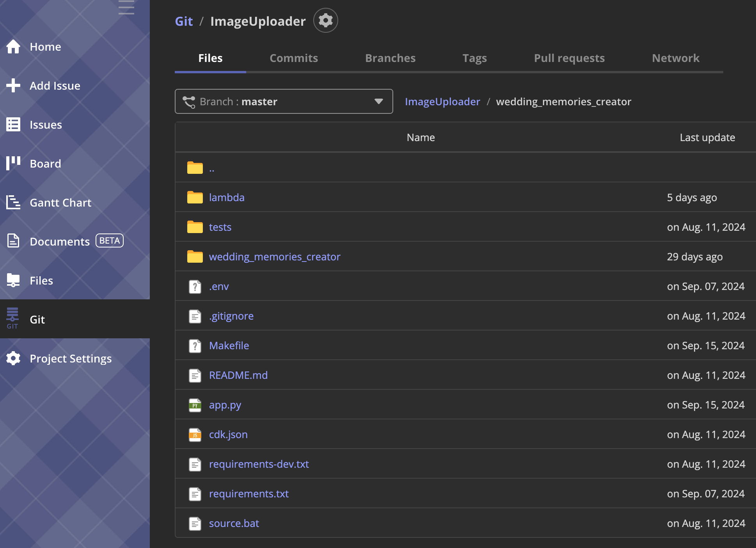Click the Git breadcrumb link in header
Image resolution: width=756 pixels, height=548 pixels.
point(184,21)
